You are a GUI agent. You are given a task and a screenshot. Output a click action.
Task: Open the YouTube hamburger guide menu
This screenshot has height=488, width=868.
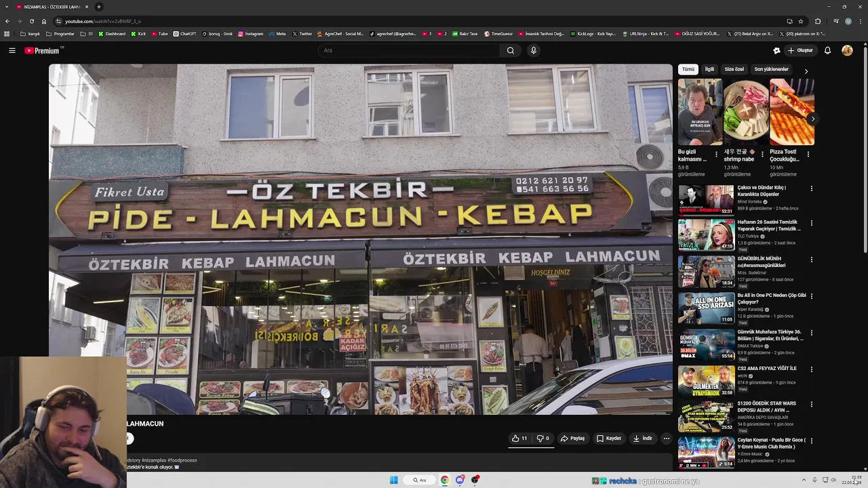[12, 50]
